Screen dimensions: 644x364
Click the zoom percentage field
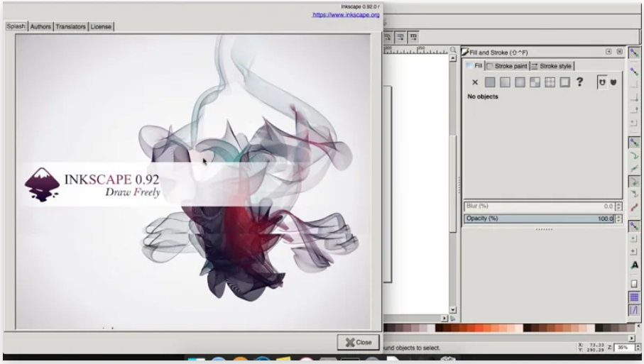tap(624, 348)
